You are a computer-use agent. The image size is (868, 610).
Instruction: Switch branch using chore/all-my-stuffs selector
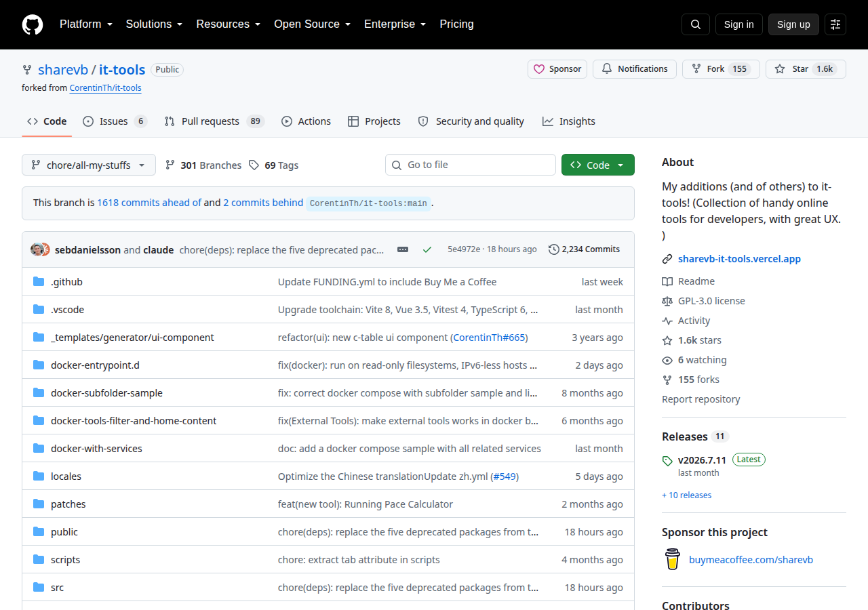(x=89, y=165)
